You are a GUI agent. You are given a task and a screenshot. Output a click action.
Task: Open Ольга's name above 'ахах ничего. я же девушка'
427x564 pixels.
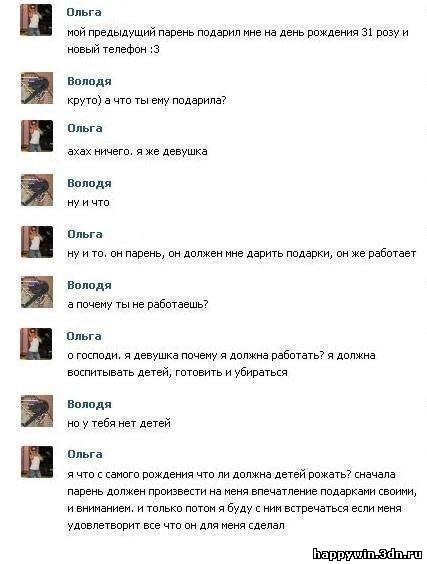coord(85,128)
